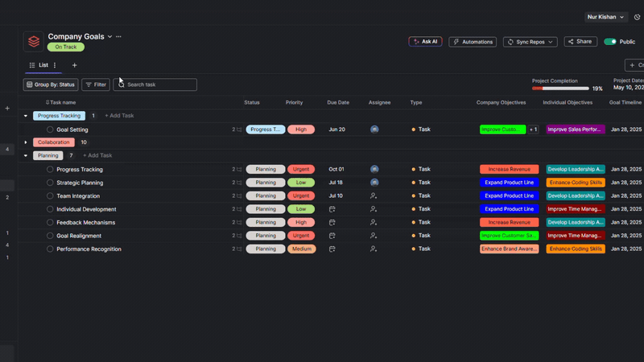This screenshot has height=362, width=644.
Task: Assign a person to Individual Development
Action: 374,209
